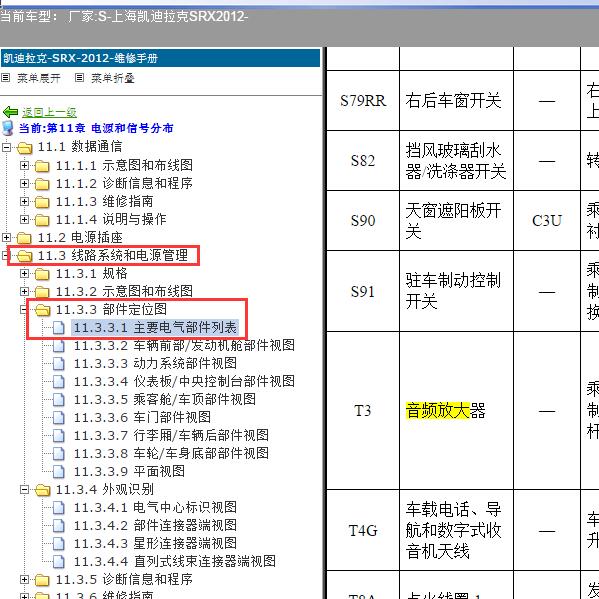Click the 11.3.4 外观识别 open folder icon

click(43, 490)
